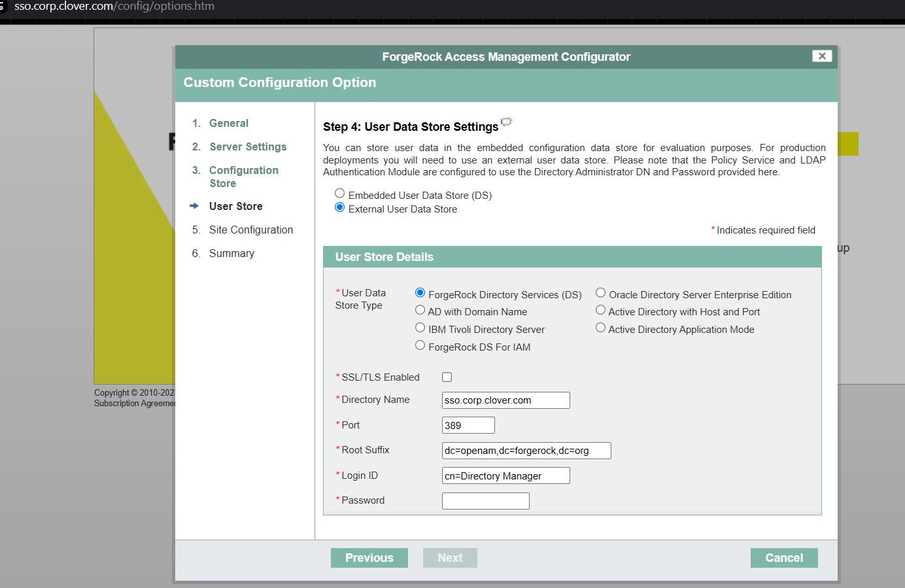Click the Previous button
The image size is (905, 588).
(369, 558)
